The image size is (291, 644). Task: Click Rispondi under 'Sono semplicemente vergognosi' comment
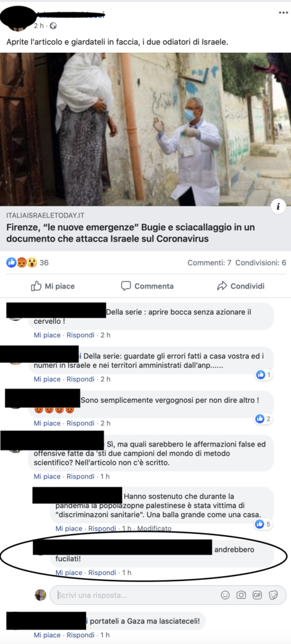[80, 423]
